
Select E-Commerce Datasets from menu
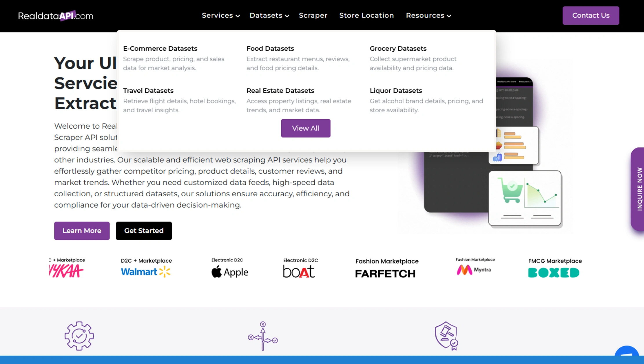coord(160,48)
